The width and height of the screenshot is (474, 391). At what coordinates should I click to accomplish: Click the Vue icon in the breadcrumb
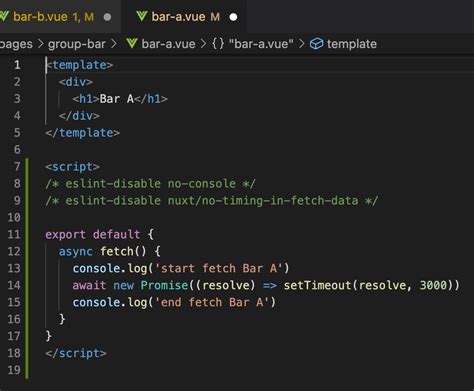pos(132,43)
